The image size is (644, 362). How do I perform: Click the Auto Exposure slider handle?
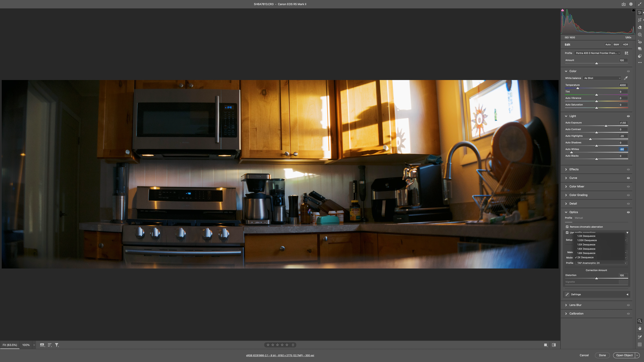coord(606,126)
